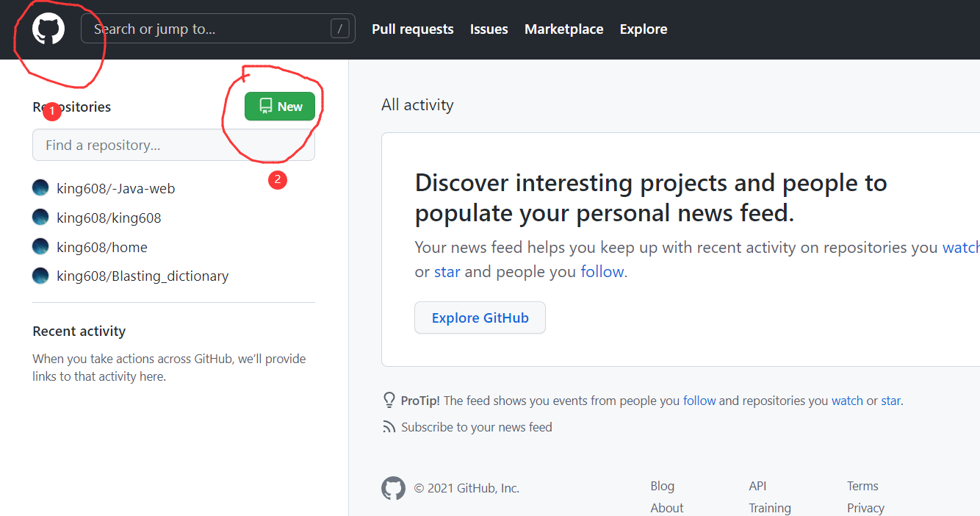The width and height of the screenshot is (980, 516).
Task: Click the avatar beside king608/-Java-web
Action: 40,187
